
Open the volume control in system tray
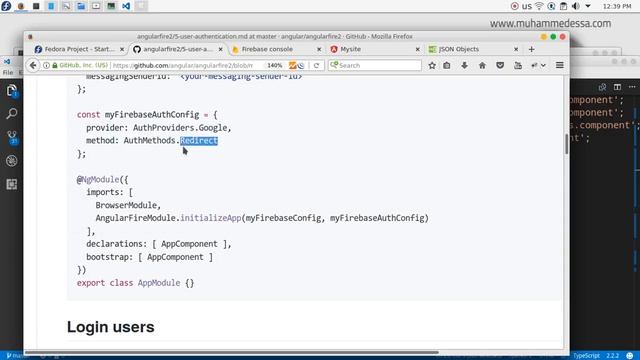pos(576,6)
